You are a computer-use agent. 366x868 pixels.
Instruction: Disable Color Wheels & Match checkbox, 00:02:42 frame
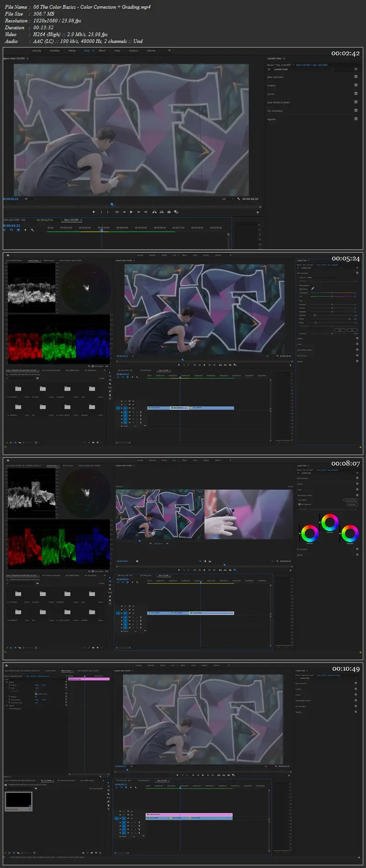pyautogui.click(x=356, y=102)
